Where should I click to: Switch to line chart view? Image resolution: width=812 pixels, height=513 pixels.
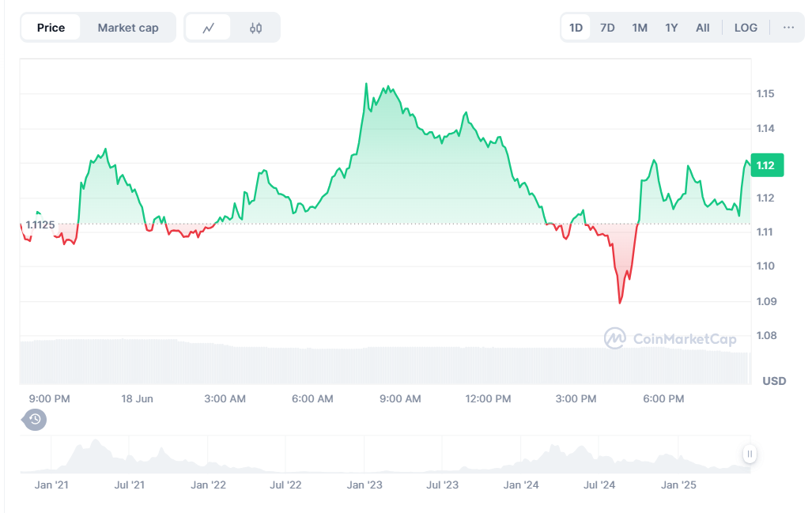[209, 28]
